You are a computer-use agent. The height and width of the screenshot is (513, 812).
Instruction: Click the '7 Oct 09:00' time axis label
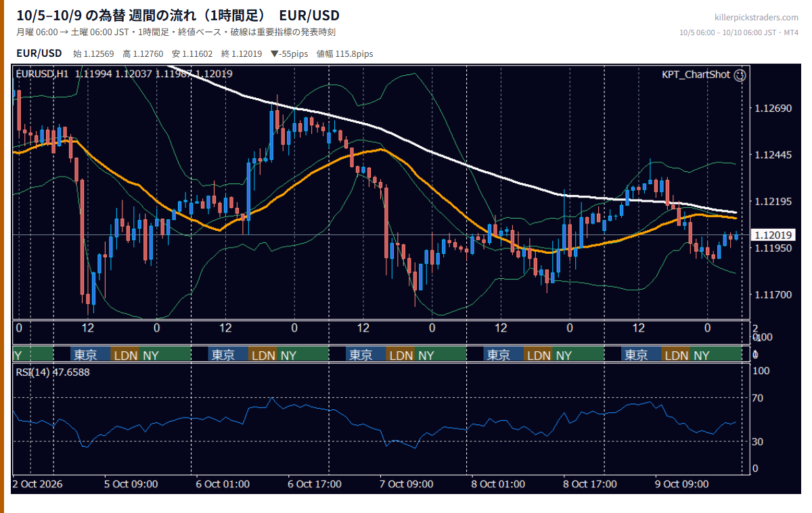point(407,484)
